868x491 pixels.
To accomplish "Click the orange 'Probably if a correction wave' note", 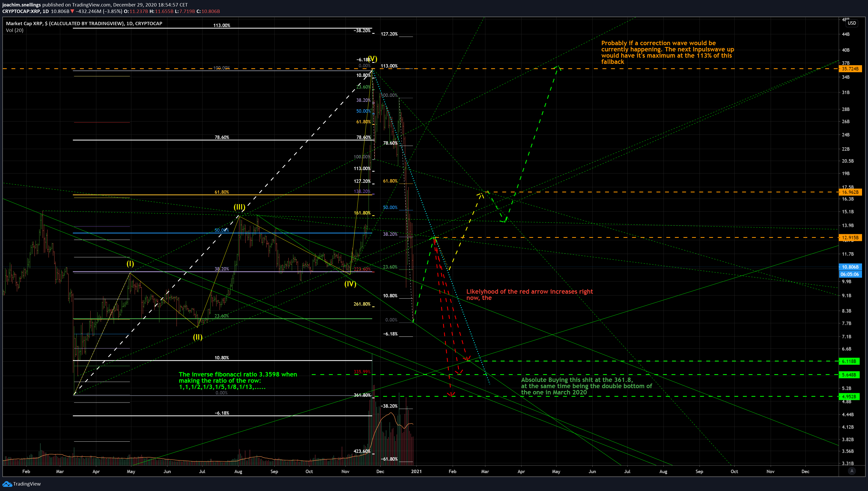I will [x=667, y=52].
